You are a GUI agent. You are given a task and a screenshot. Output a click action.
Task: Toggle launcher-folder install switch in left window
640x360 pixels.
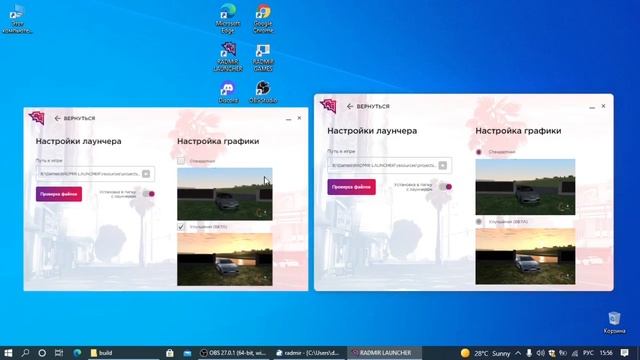(149, 194)
